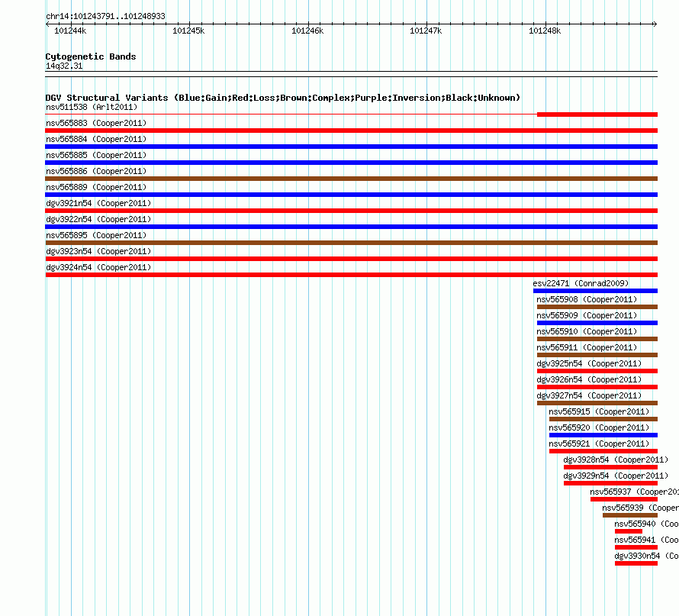
Task: Click the dgv3929n54 (Cooper2011) label
Action: coord(616,476)
